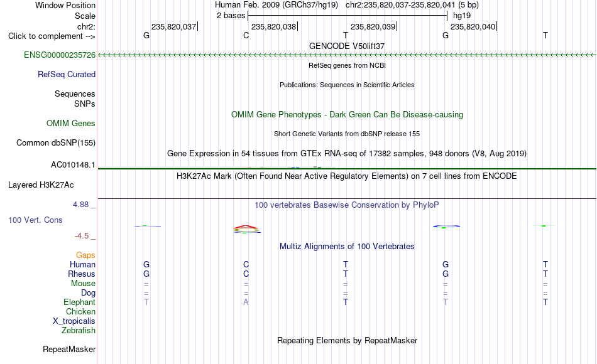Click the ENSG00000235726 intron arrow line
Viewport: 597px width, 364px height.
click(x=347, y=55)
